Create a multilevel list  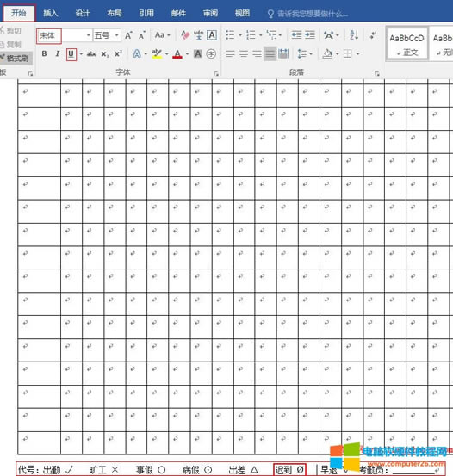[271, 35]
